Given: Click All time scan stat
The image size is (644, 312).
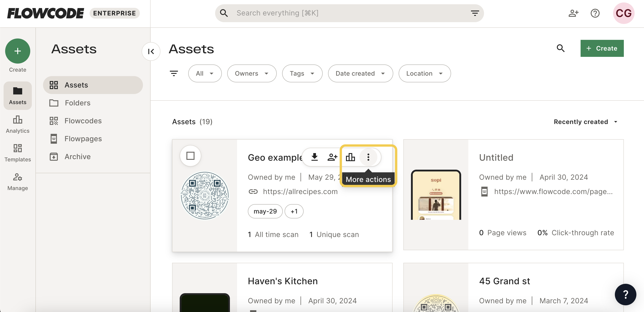Looking at the screenshot, I should coord(273,235).
